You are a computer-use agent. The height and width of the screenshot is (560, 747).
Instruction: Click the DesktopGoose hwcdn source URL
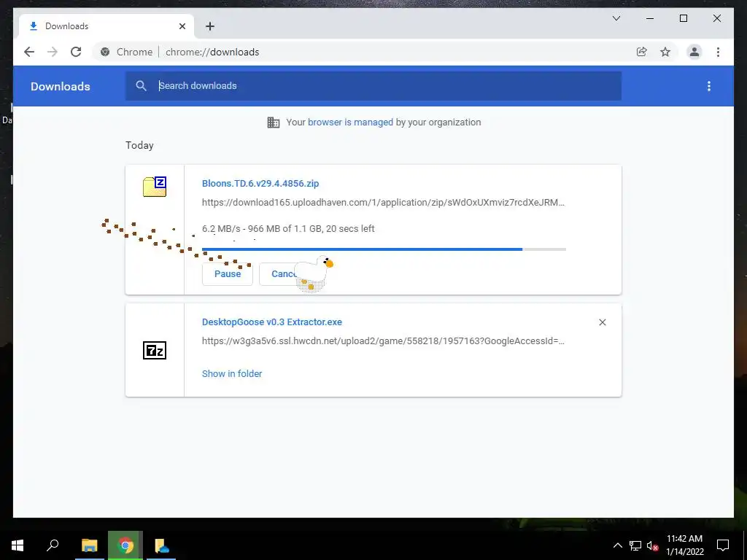(383, 341)
